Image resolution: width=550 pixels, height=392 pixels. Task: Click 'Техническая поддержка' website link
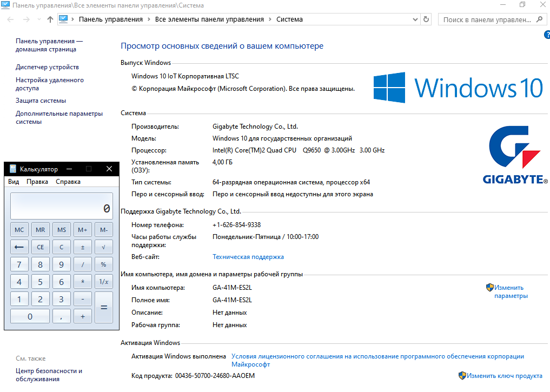[248, 257]
